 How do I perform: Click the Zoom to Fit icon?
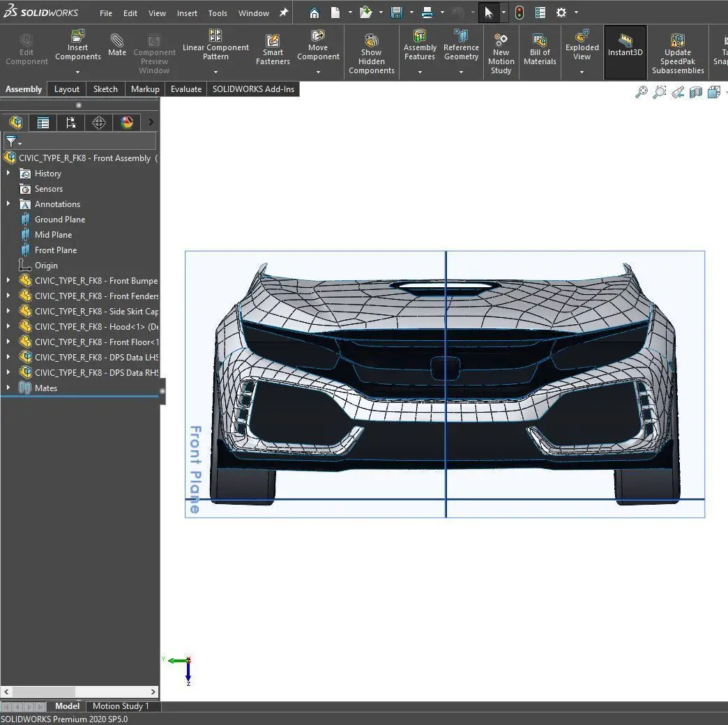(641, 92)
